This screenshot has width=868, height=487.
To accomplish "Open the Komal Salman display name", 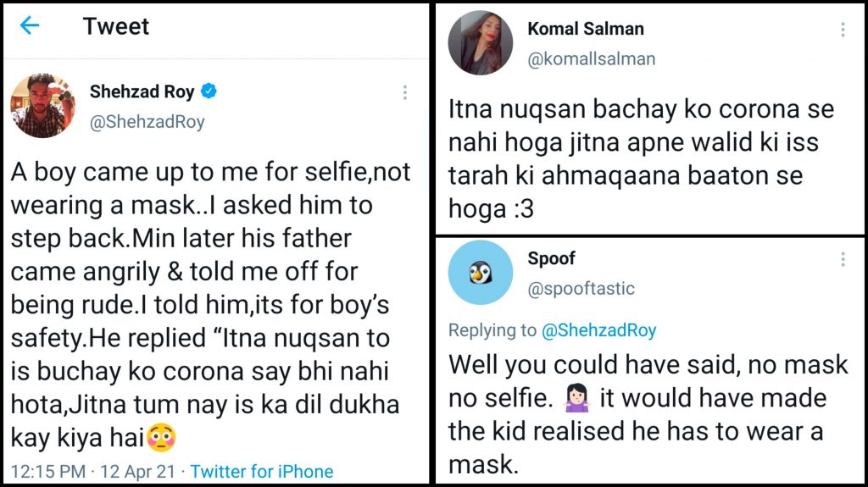I will (x=586, y=29).
